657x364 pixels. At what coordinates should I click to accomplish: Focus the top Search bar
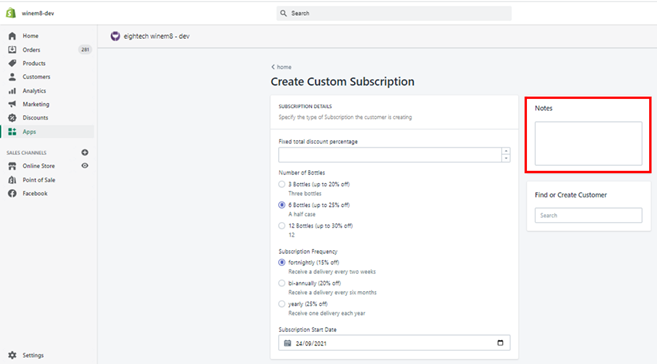coord(394,13)
